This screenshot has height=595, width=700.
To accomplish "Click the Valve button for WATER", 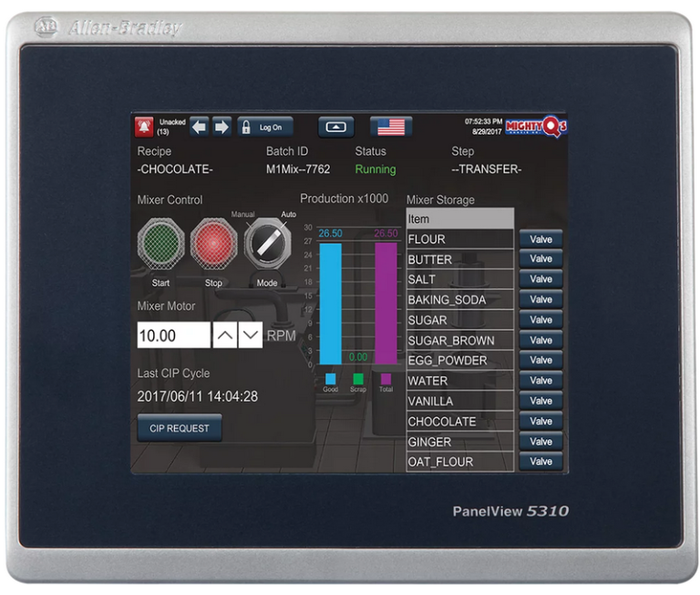I will click(x=540, y=381).
